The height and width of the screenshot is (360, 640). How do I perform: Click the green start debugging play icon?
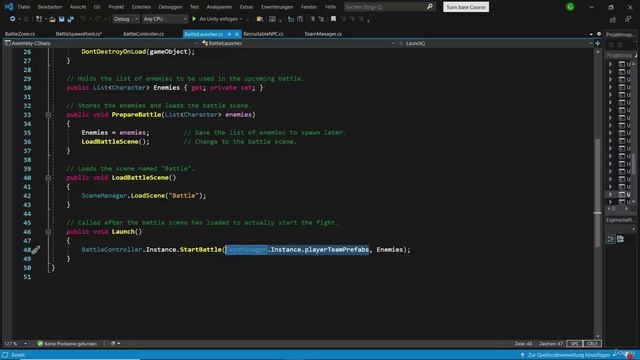(194, 19)
